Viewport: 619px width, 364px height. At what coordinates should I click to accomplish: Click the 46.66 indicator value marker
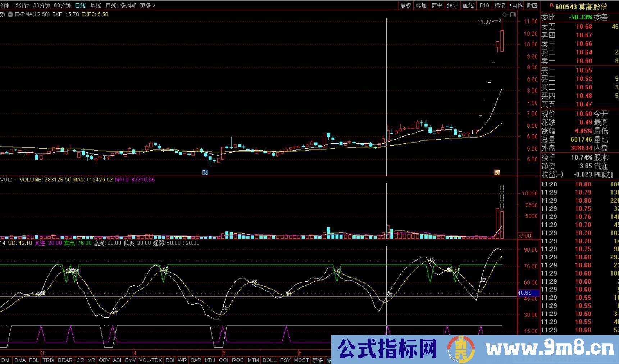(x=525, y=293)
